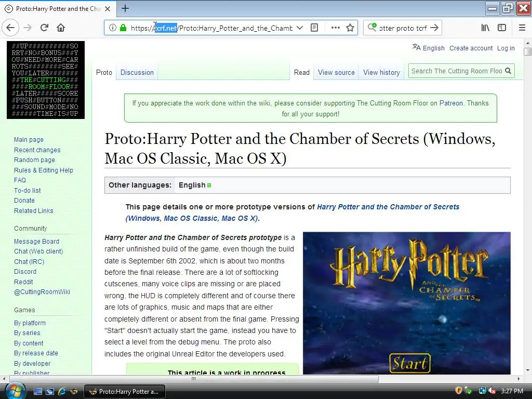
Task: Open the Message Board link
Action: [37, 241]
